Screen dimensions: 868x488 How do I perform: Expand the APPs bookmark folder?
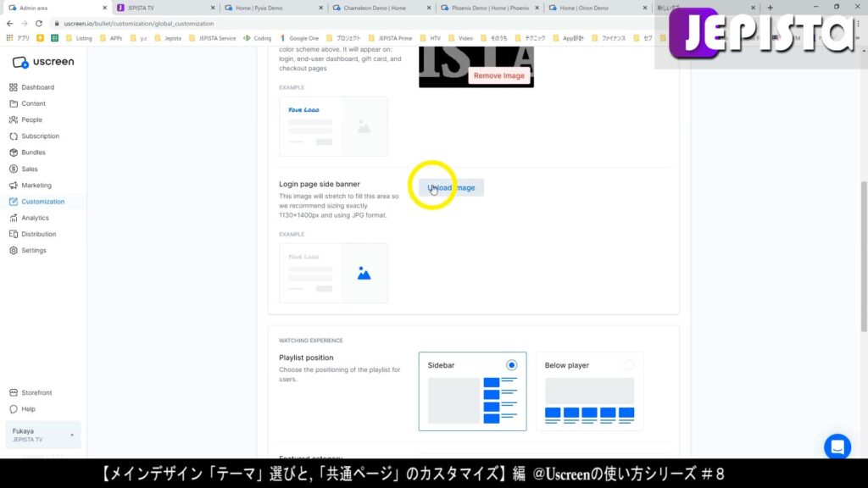(x=111, y=38)
